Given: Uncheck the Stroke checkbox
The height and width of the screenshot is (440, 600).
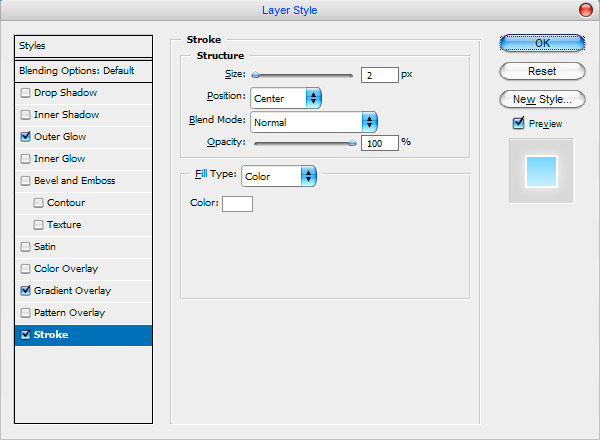Looking at the screenshot, I should pyautogui.click(x=25, y=335).
